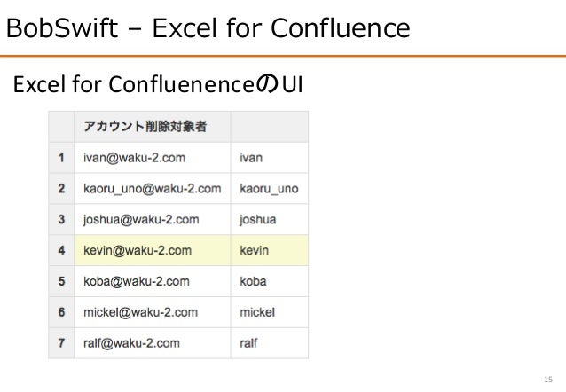Click the mickel@waku-2.com cell
The width and height of the screenshot is (566, 392).
[153, 312]
